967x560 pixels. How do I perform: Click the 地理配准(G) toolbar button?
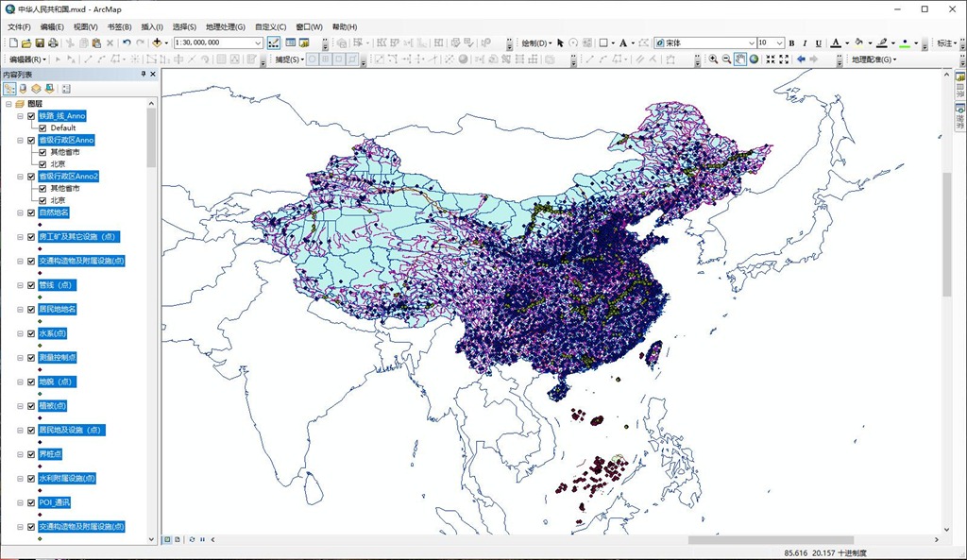click(873, 59)
